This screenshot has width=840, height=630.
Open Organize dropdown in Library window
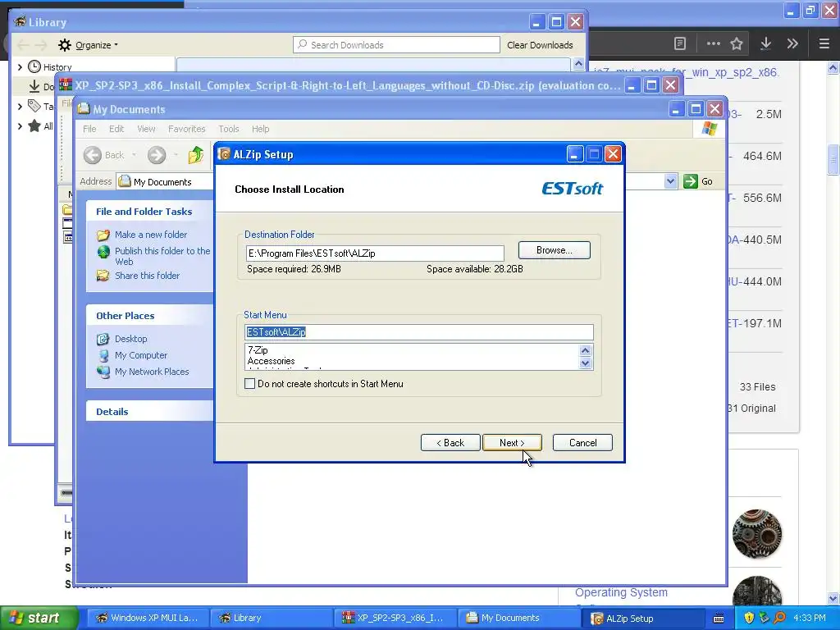[89, 45]
